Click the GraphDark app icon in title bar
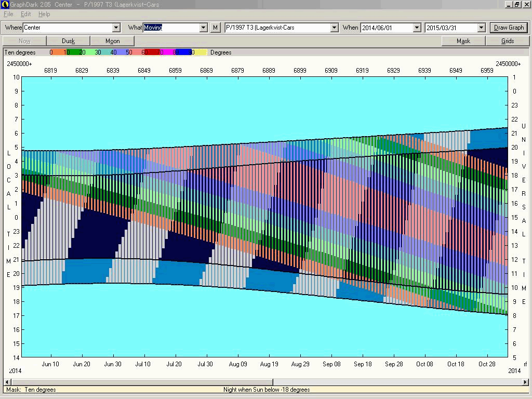The height and width of the screenshot is (399, 532). 5,5
